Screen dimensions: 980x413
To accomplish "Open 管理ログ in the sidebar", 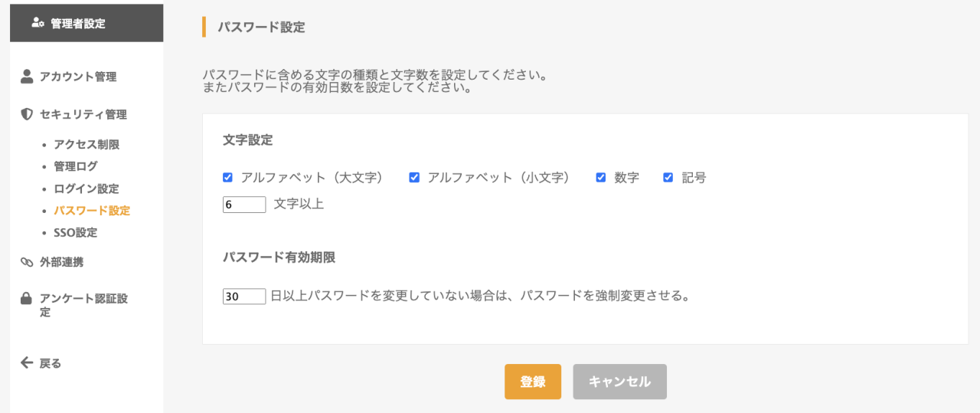I will point(76,166).
